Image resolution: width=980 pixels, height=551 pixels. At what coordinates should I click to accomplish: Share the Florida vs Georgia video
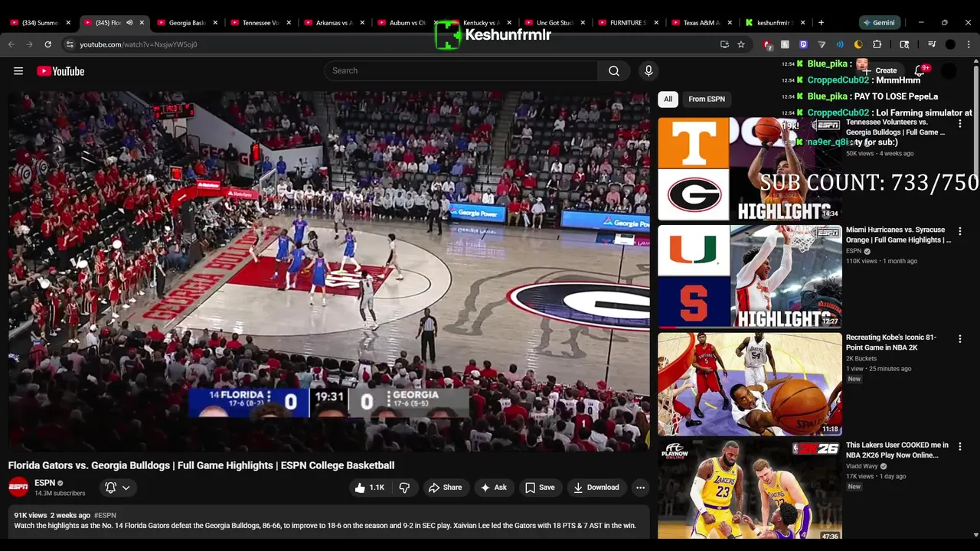pos(445,487)
